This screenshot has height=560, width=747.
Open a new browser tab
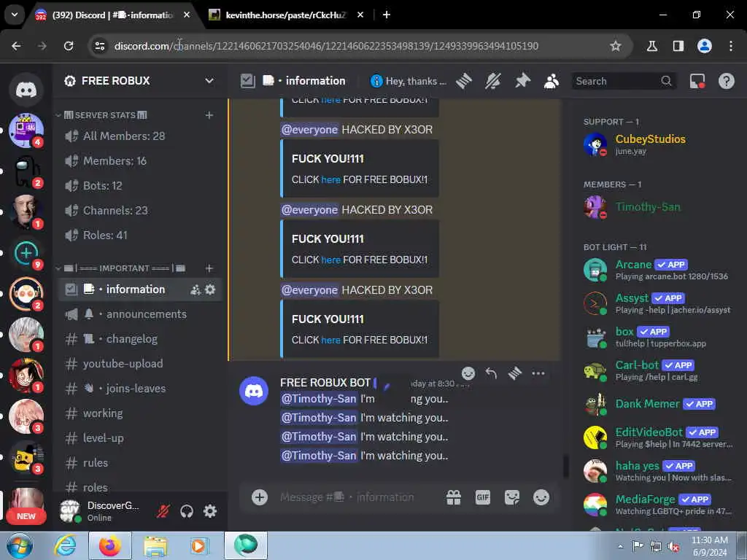[x=387, y=15]
